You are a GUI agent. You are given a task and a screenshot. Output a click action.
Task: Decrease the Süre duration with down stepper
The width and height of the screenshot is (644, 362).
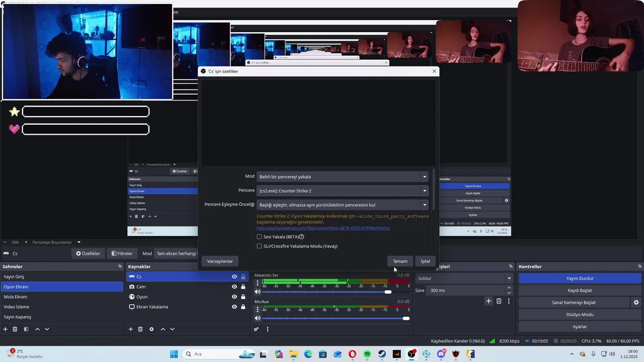point(509,293)
